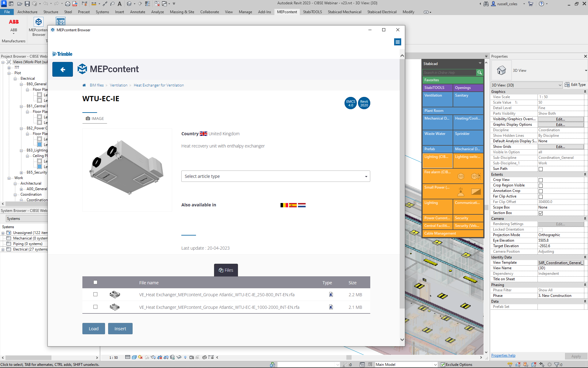Open the Systems ribbon tab
Screen dimensions: 588x368
[x=102, y=12]
